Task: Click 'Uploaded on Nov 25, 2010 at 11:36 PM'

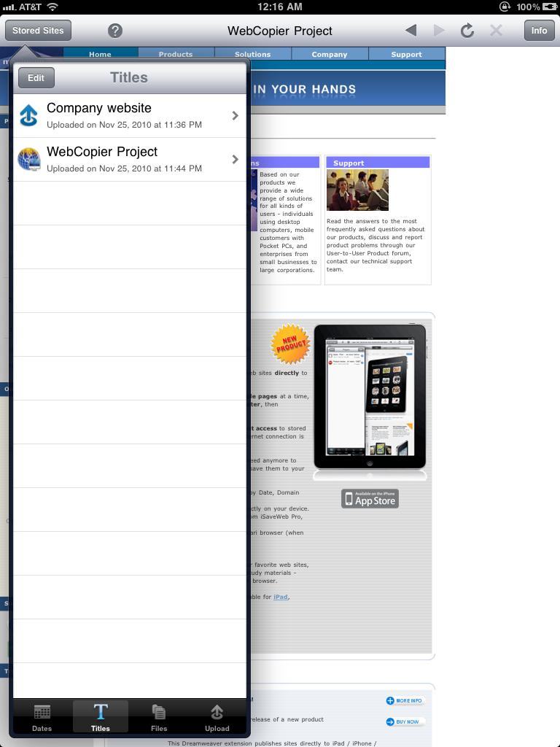Action: coord(124,125)
